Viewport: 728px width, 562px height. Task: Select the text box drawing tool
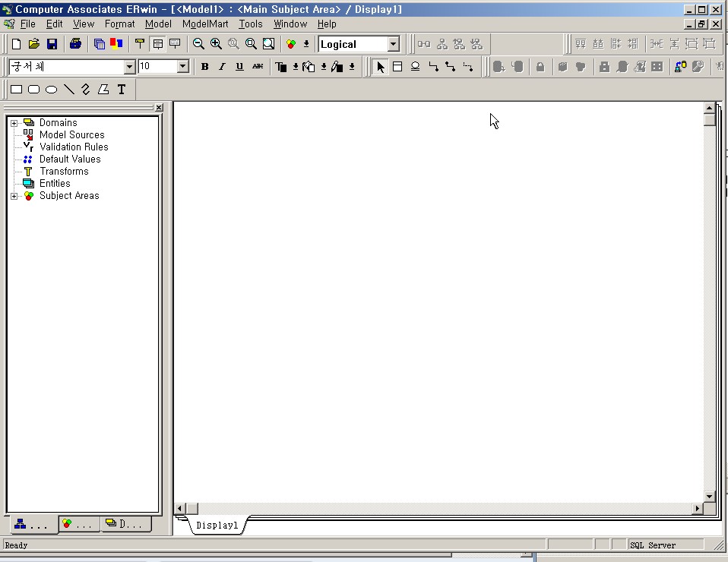[x=121, y=89]
